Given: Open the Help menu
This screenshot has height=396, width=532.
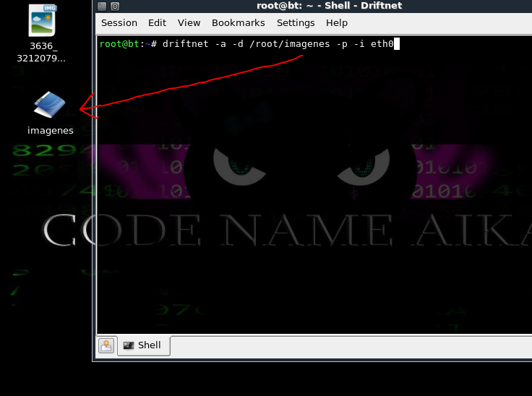Looking at the screenshot, I should point(337,22).
